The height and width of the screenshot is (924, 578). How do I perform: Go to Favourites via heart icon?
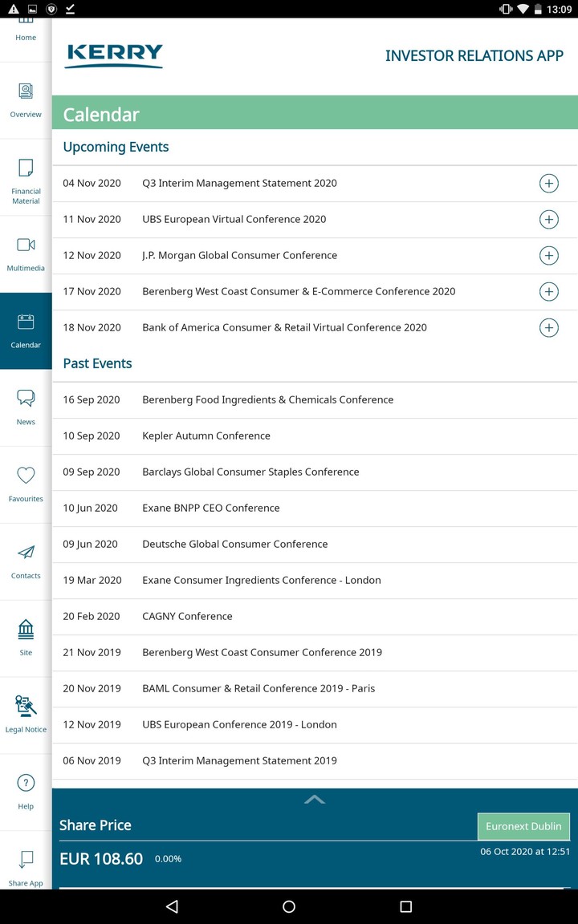(26, 481)
